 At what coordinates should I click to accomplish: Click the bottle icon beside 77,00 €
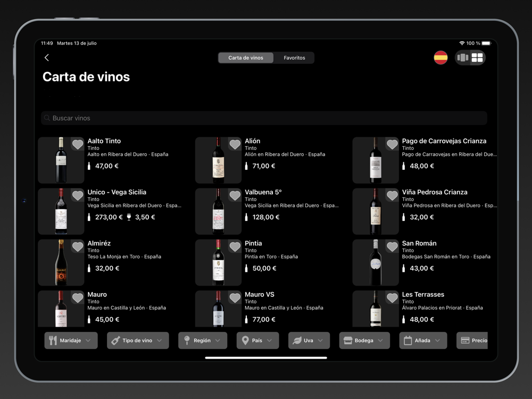tap(246, 320)
